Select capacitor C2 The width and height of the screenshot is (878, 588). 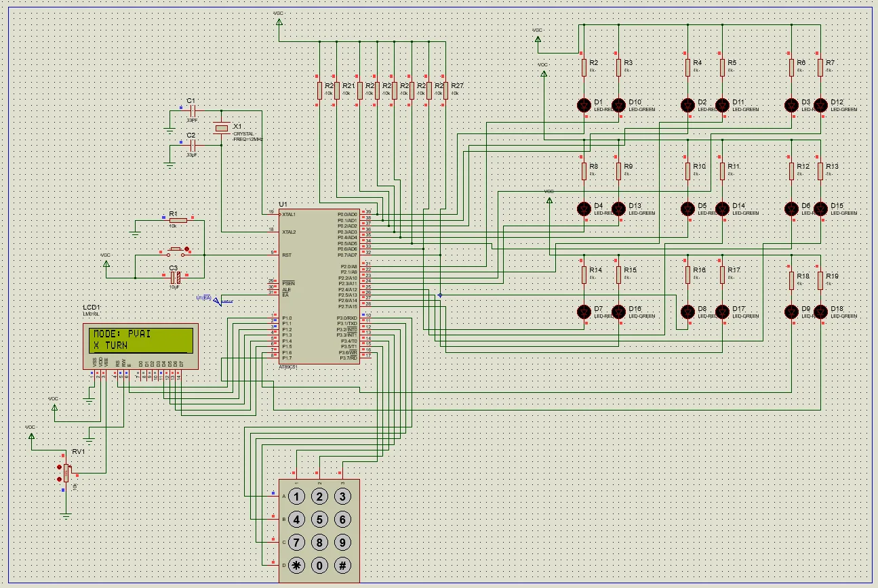point(191,146)
